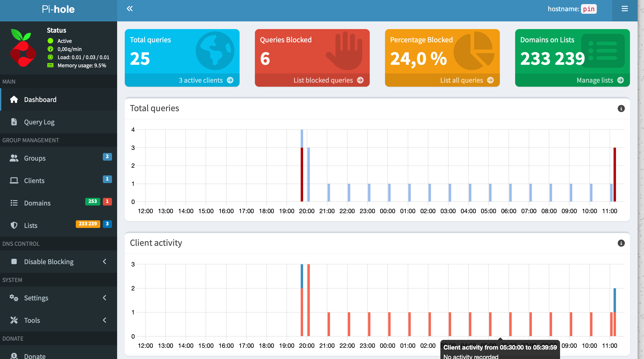This screenshot has height=359, width=644.
Task: Click the Total queries info icon
Action: point(621,109)
